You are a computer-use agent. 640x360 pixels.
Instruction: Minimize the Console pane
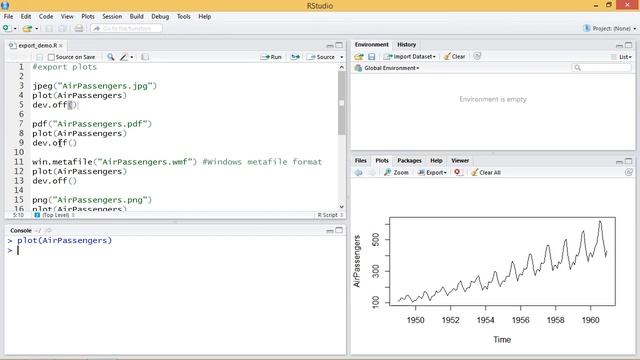pos(330,231)
